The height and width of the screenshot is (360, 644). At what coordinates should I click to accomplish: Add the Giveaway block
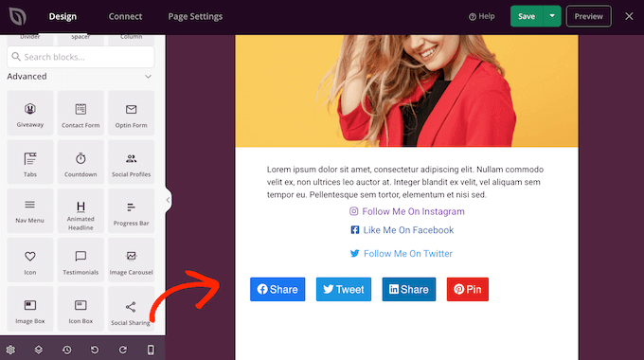coord(30,113)
